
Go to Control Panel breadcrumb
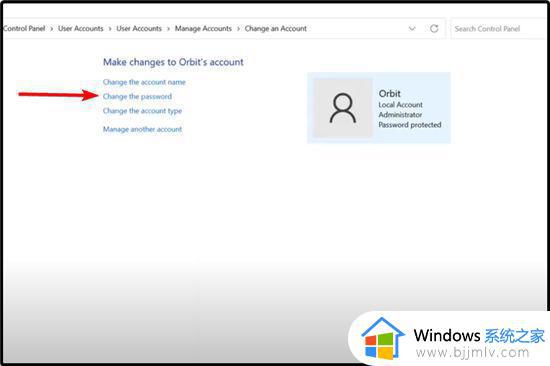pyautogui.click(x=24, y=28)
